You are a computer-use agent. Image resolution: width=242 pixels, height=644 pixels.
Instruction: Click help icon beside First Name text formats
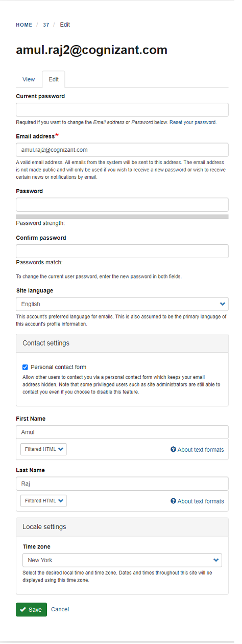pyautogui.click(x=173, y=450)
